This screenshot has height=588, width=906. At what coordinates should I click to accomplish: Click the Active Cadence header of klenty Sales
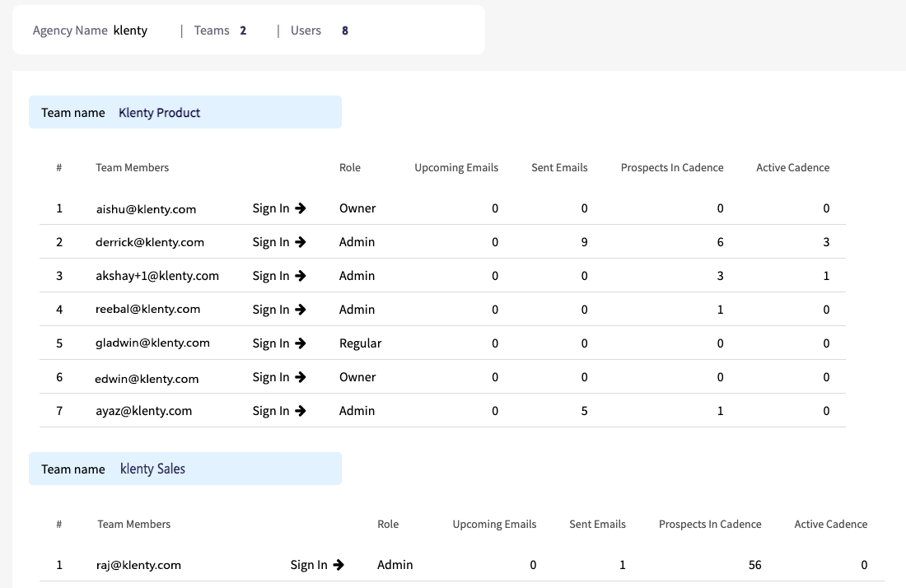(x=830, y=525)
